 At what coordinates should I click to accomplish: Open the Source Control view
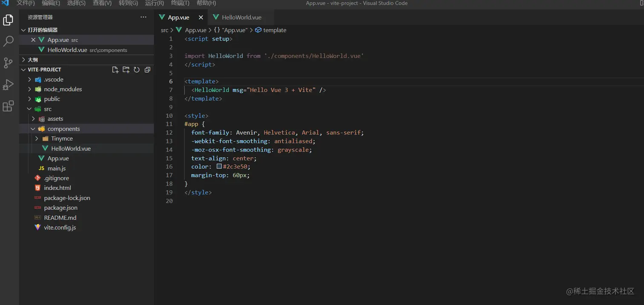(8, 63)
